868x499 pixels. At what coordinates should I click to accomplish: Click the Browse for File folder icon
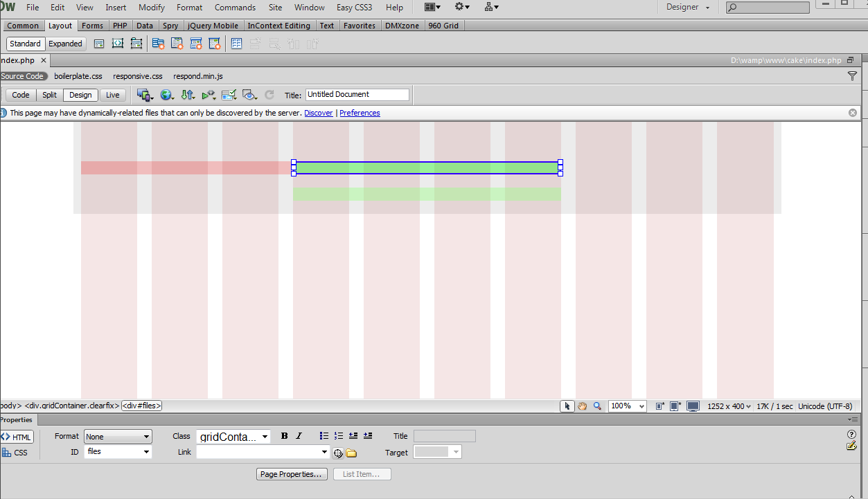click(x=351, y=453)
